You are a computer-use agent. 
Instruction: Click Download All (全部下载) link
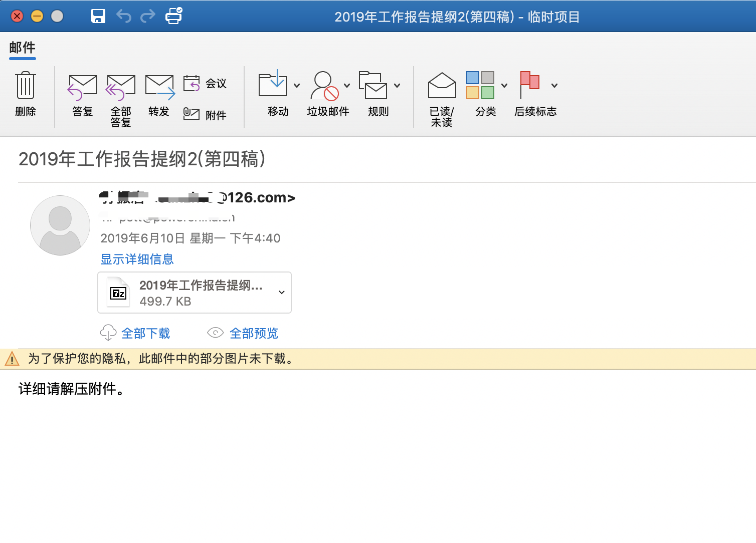[x=145, y=333]
